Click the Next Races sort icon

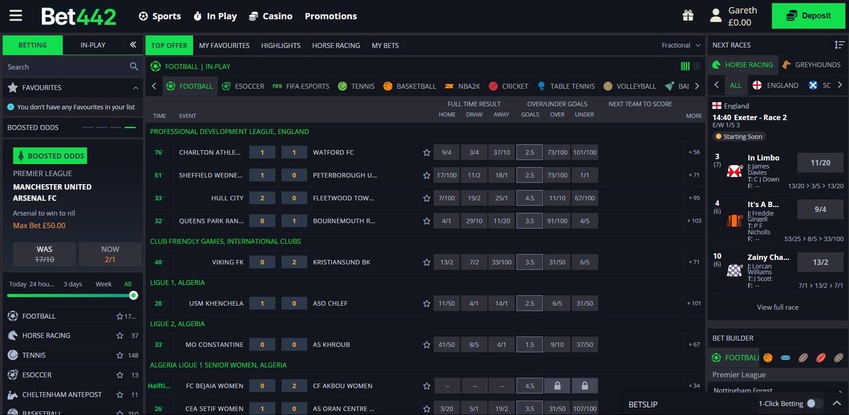839,45
